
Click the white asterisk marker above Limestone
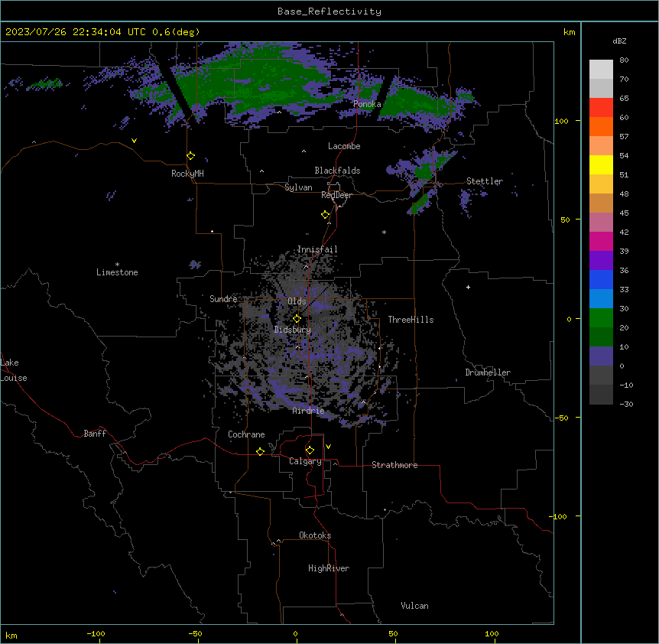[117, 265]
